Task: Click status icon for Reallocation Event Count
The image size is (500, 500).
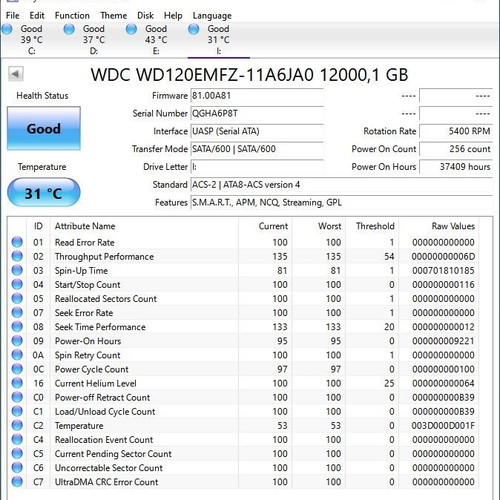Action: (17, 439)
